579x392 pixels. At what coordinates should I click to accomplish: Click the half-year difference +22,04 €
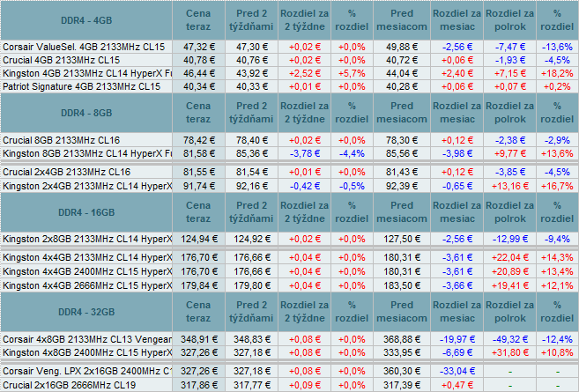[x=510, y=257]
